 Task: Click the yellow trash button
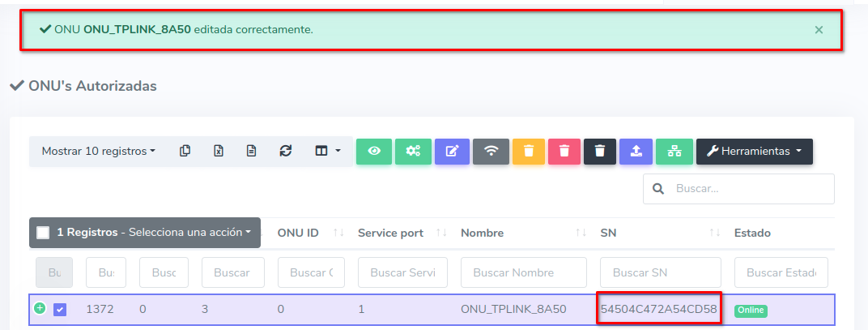pos(528,151)
